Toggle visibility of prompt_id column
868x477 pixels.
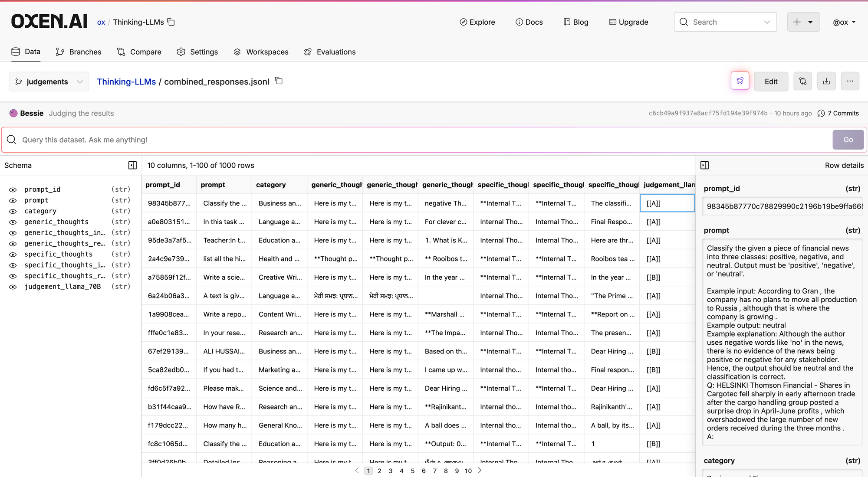[13, 189]
